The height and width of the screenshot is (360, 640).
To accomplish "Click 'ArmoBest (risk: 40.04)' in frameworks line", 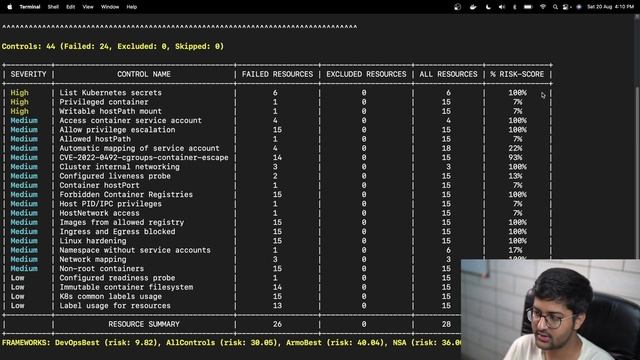I will (336, 343).
